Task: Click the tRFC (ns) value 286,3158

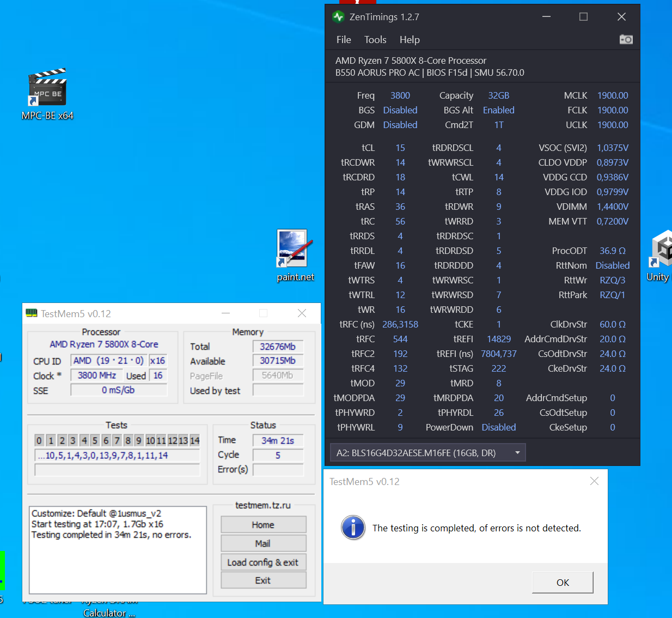Action: point(400,324)
